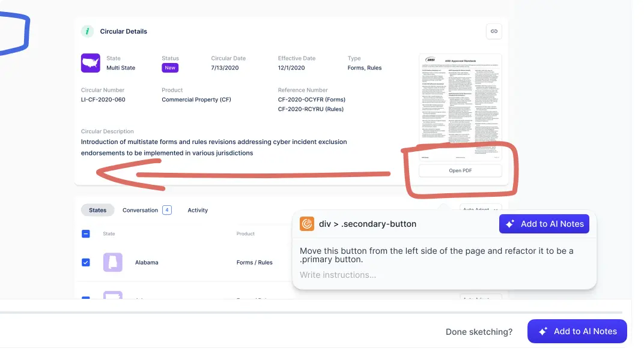Uncheck the Alabama row checkbox

tap(85, 262)
